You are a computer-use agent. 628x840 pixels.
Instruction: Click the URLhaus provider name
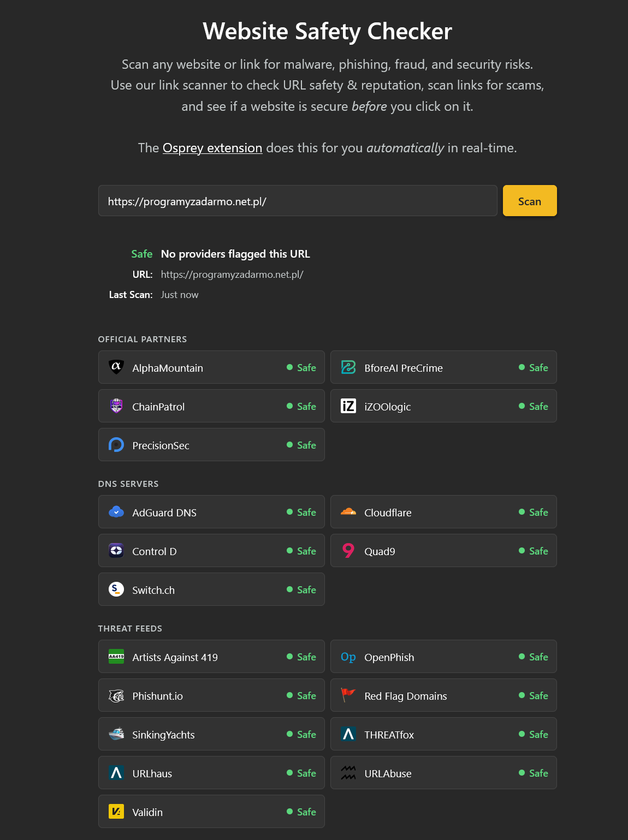click(x=152, y=773)
